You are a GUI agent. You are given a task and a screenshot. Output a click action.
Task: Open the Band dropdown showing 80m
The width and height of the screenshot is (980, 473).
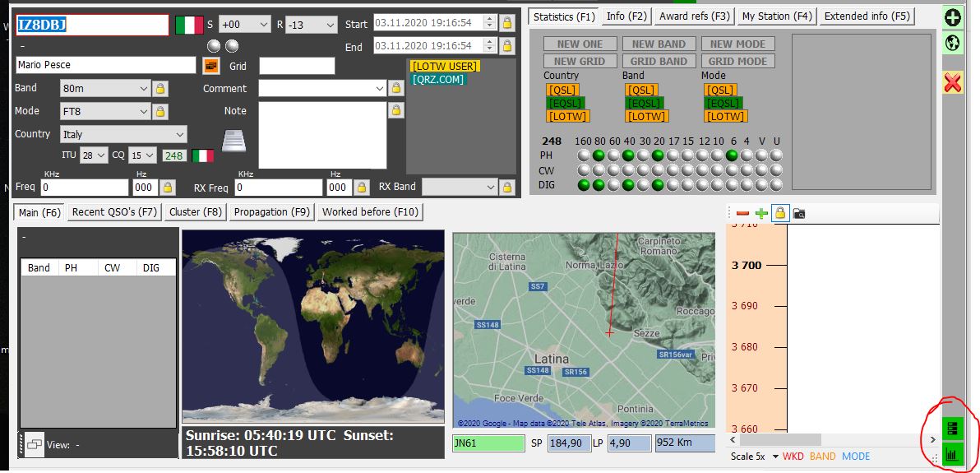tap(144, 88)
